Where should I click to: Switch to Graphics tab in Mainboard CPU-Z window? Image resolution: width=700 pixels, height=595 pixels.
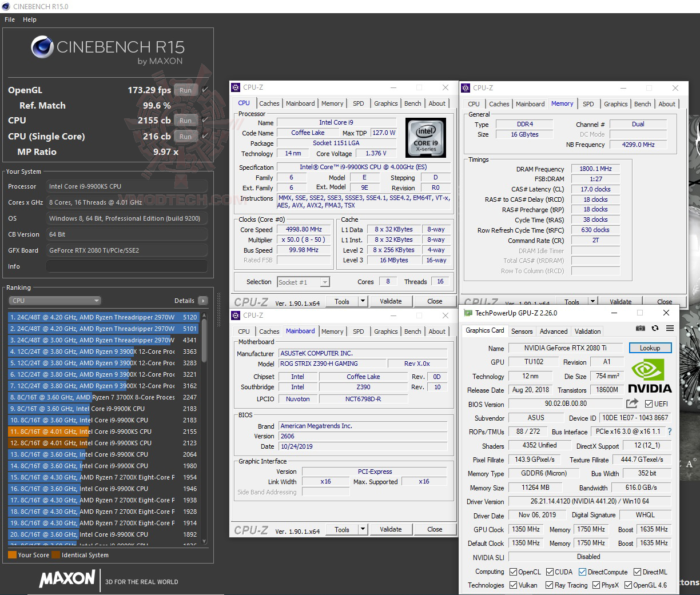pos(385,332)
